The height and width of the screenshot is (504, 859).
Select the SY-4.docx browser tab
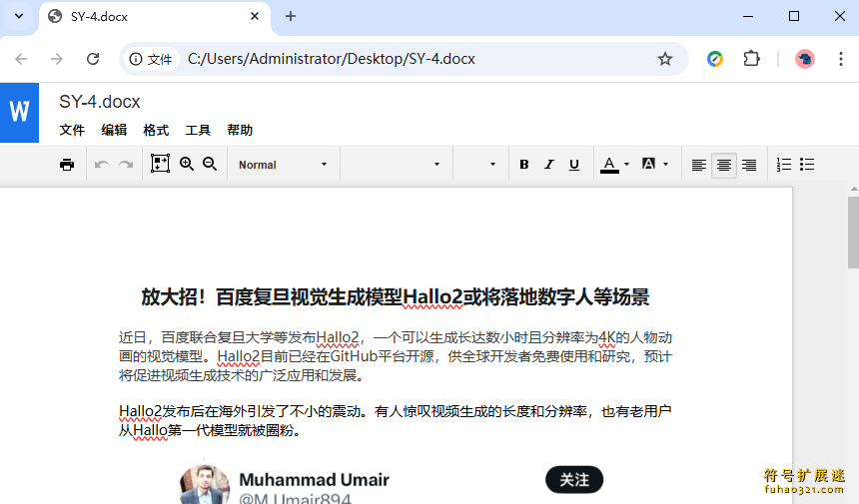point(154,17)
